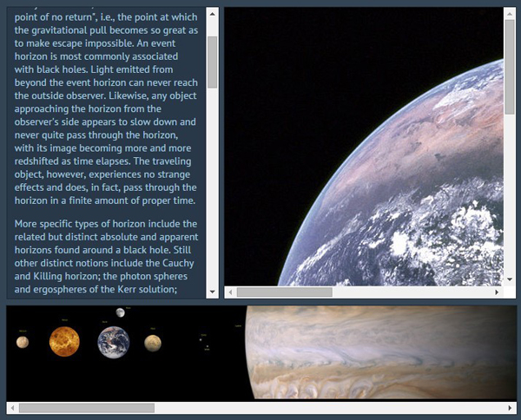The width and height of the screenshot is (521, 420).
Task: Click the text "Cauchy and Killing horizon"
Action: pos(104,270)
